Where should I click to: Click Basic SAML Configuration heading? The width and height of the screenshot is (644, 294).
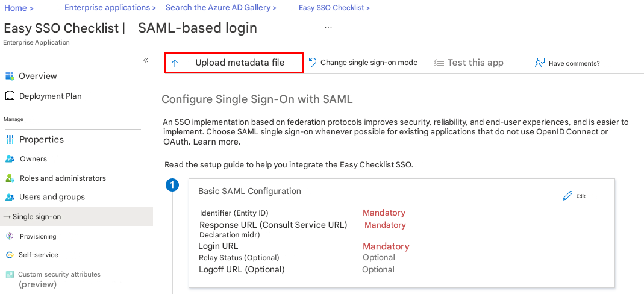[249, 191]
